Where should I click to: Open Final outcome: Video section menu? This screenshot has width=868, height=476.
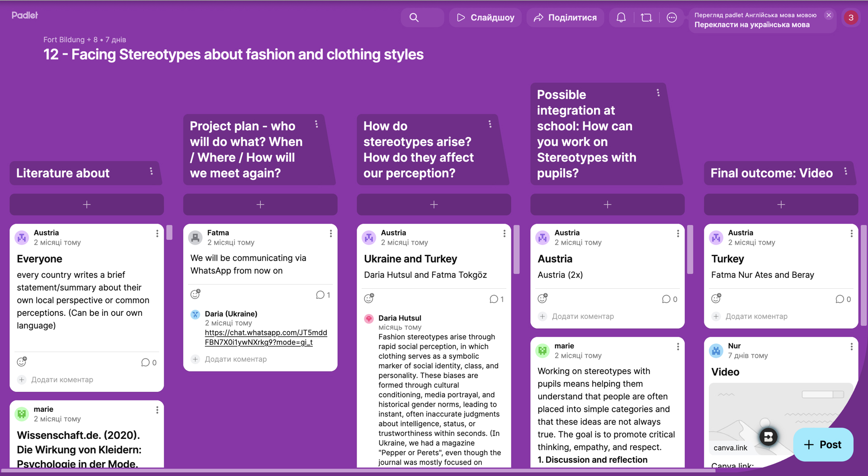click(x=845, y=171)
